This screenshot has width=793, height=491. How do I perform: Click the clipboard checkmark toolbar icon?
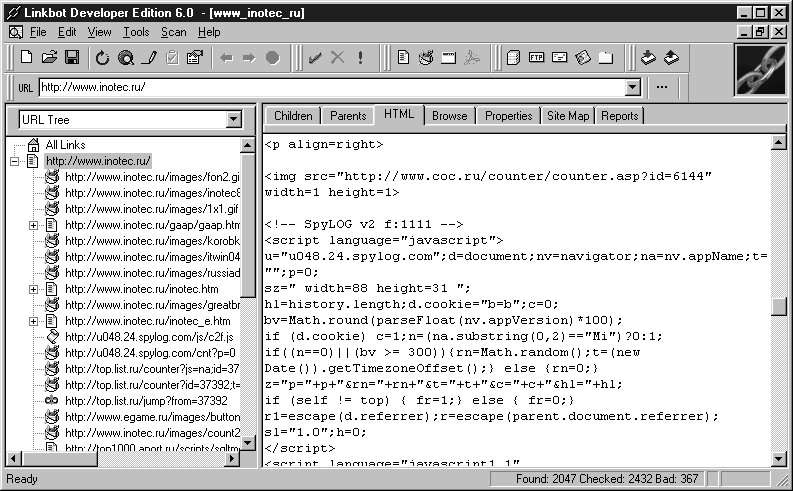point(172,58)
